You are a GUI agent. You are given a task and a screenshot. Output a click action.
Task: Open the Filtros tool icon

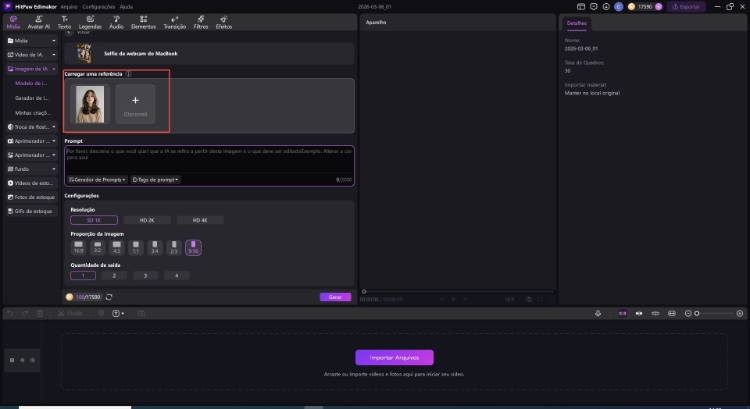point(200,21)
